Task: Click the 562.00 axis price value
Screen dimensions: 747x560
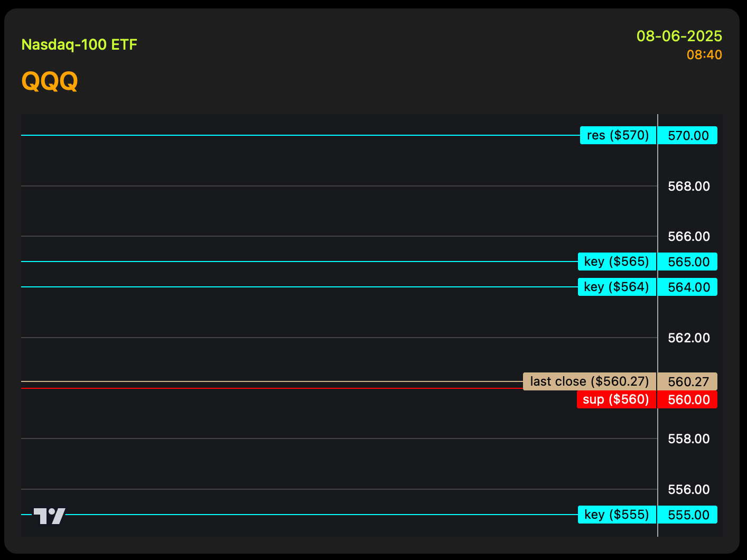Action: coord(688,338)
